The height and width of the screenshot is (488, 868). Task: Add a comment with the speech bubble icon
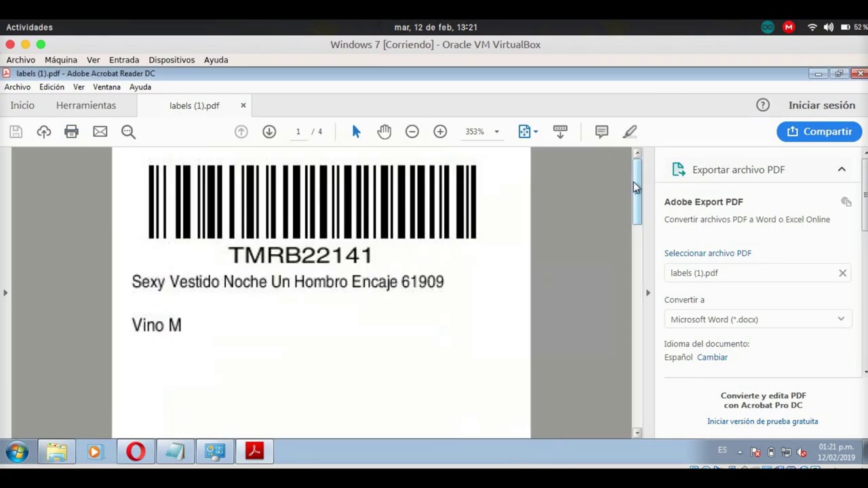(601, 131)
